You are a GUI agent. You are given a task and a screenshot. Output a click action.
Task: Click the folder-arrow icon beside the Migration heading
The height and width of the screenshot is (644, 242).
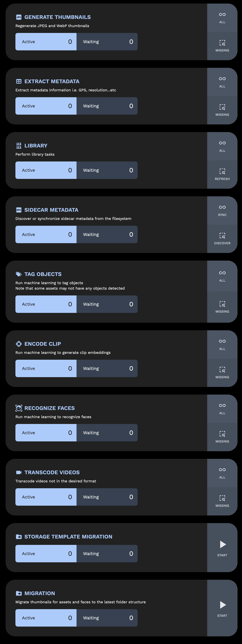pos(19,593)
